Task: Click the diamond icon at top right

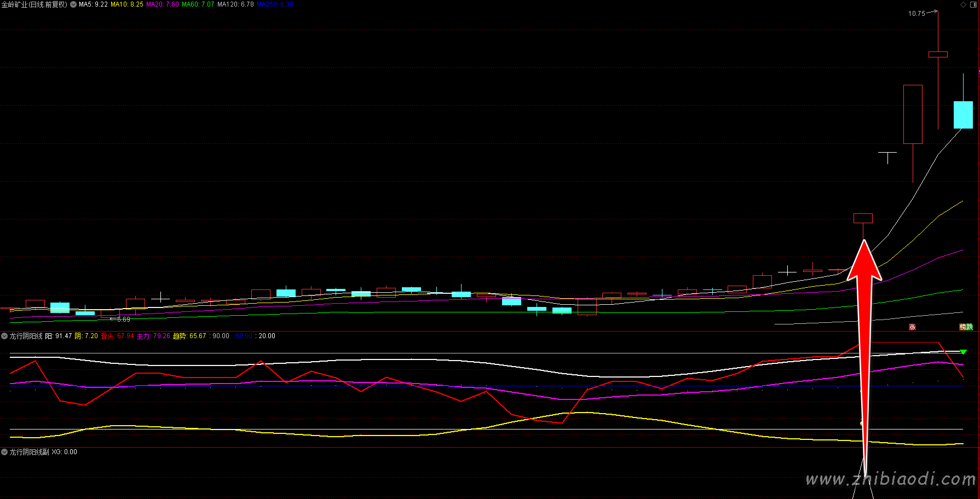Action: coord(963,4)
